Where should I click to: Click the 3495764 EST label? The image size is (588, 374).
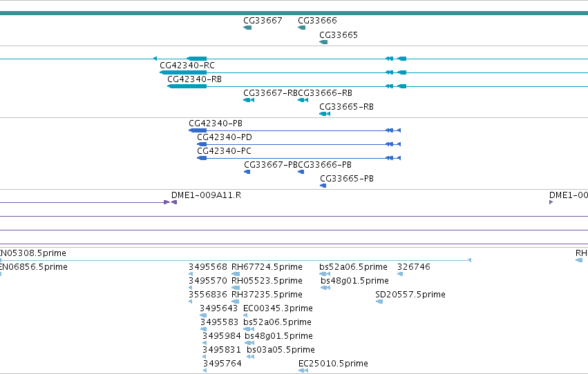pyautogui.click(x=222, y=364)
